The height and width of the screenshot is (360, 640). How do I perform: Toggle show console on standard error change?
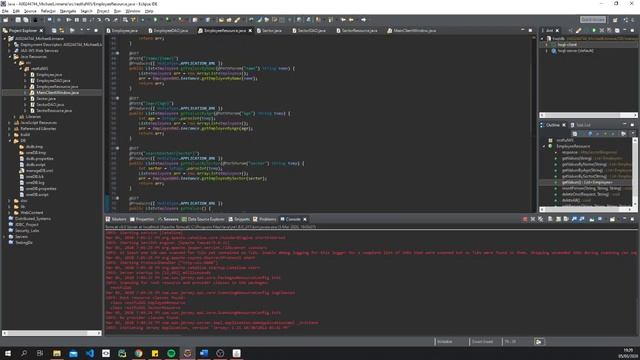pos(582,219)
